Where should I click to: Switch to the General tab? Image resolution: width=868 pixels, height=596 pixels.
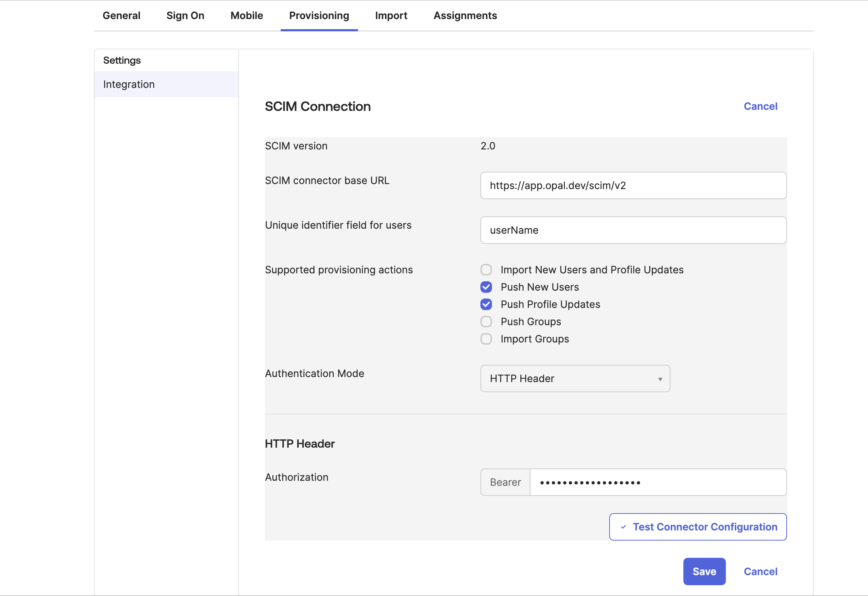click(121, 16)
